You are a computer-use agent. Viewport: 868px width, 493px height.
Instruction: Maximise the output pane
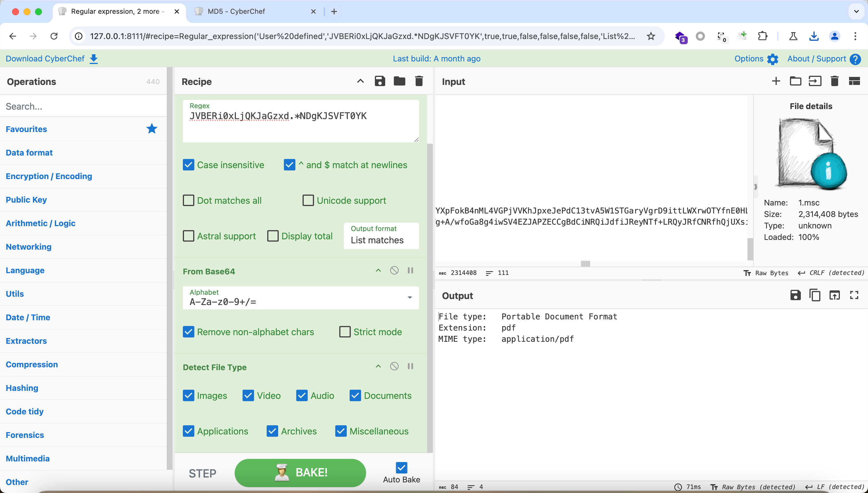[x=854, y=295]
